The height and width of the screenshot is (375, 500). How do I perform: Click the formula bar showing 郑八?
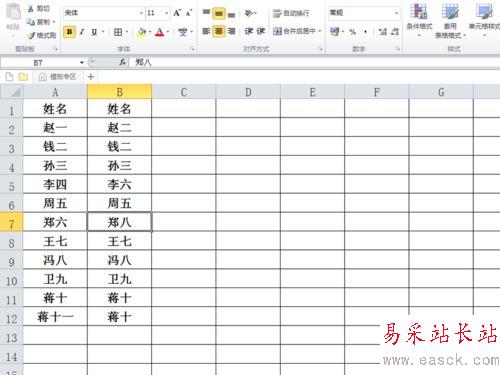[x=315, y=62]
